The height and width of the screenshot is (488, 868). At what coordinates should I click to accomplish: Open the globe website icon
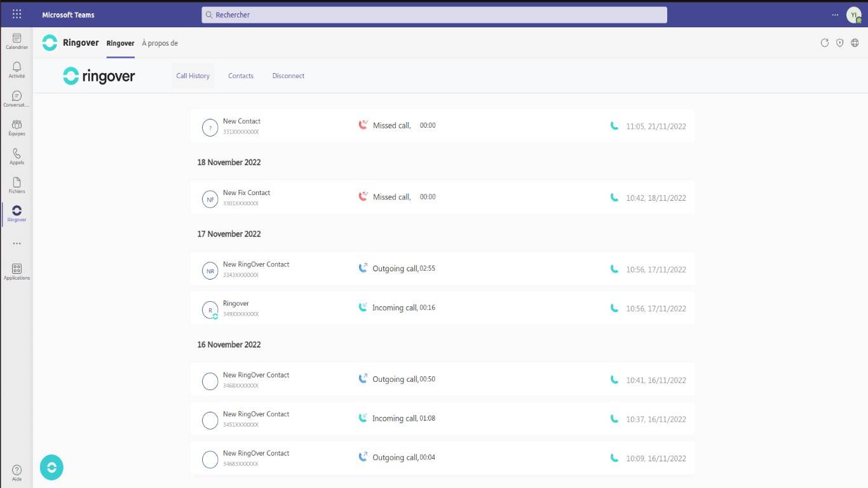tap(855, 43)
